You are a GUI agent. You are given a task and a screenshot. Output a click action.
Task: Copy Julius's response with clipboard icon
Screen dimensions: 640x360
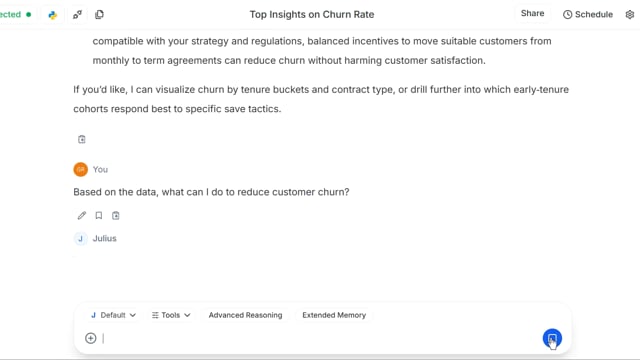(82, 140)
